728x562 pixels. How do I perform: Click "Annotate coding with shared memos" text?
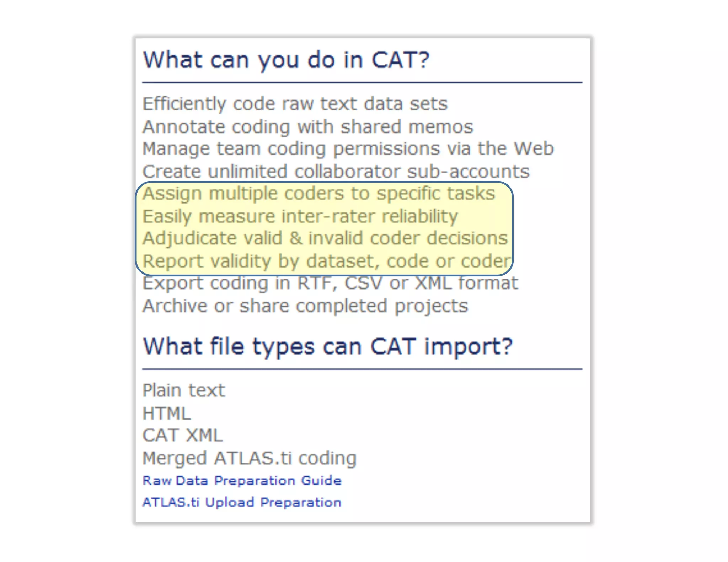(308, 127)
